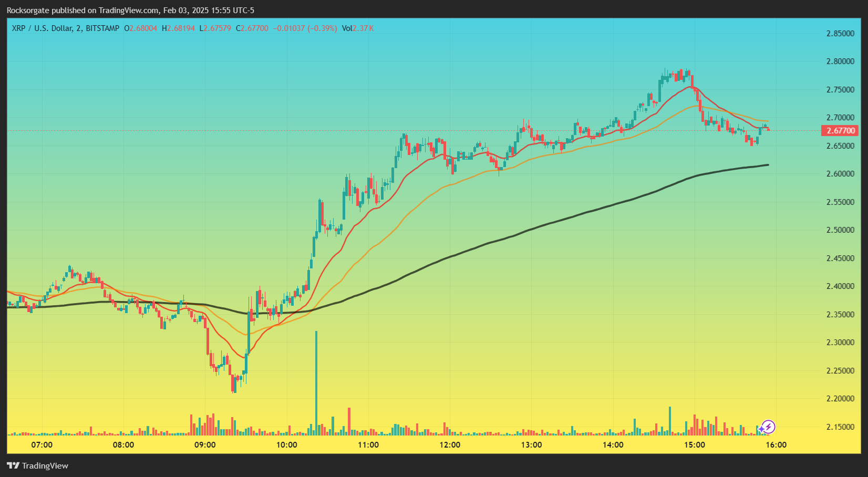Click the 07:00 time axis label

pyautogui.click(x=42, y=445)
